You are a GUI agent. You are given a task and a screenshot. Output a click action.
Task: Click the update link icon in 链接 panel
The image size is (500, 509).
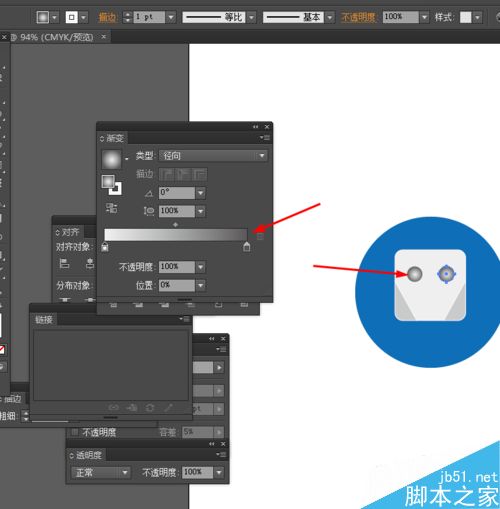point(150,407)
